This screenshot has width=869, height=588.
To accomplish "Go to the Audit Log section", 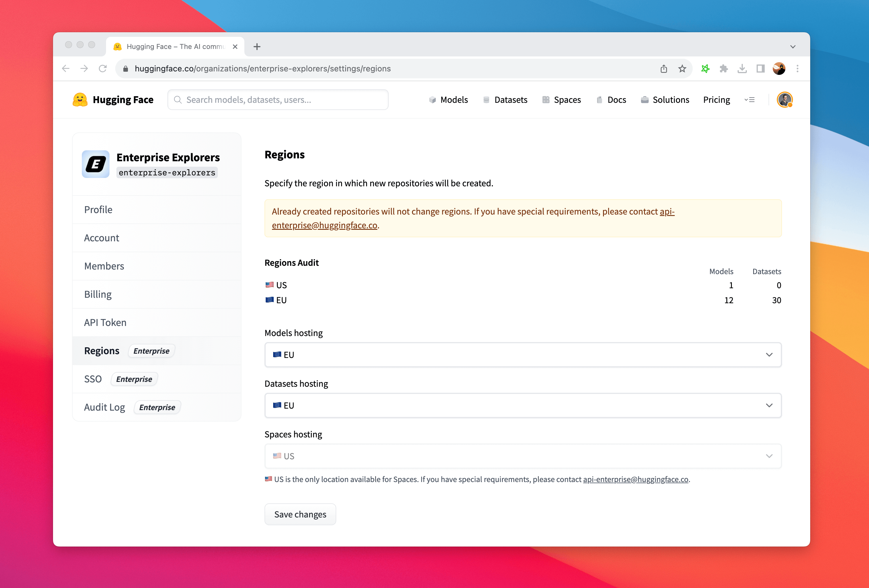I will click(105, 407).
